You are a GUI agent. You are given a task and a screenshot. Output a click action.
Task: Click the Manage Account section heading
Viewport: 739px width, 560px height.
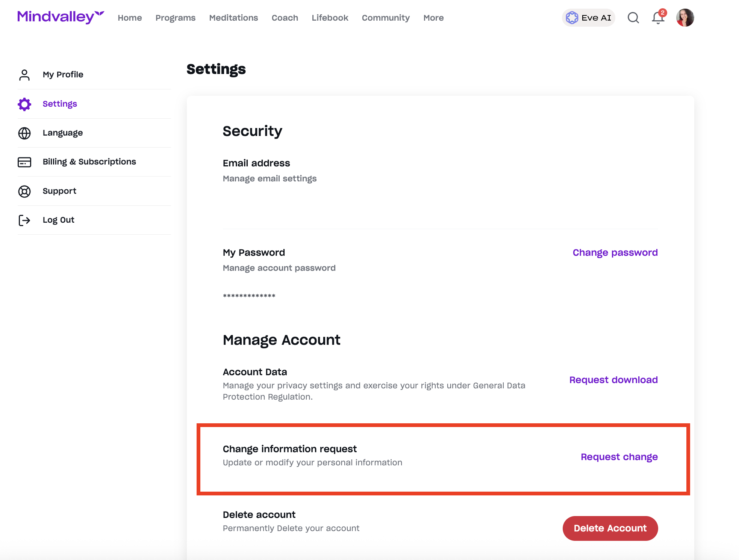(x=282, y=340)
